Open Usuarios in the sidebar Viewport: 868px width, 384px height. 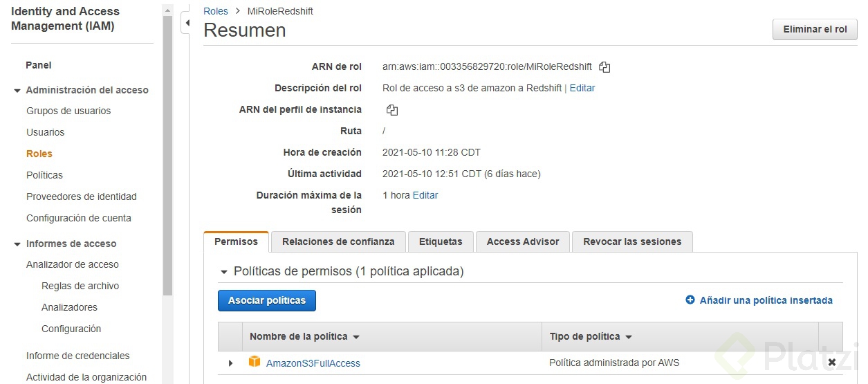(46, 132)
